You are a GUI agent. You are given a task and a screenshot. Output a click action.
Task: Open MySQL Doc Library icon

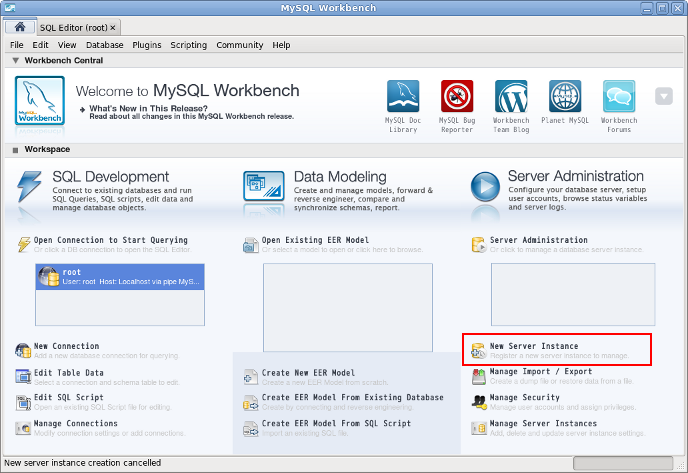pyautogui.click(x=403, y=96)
